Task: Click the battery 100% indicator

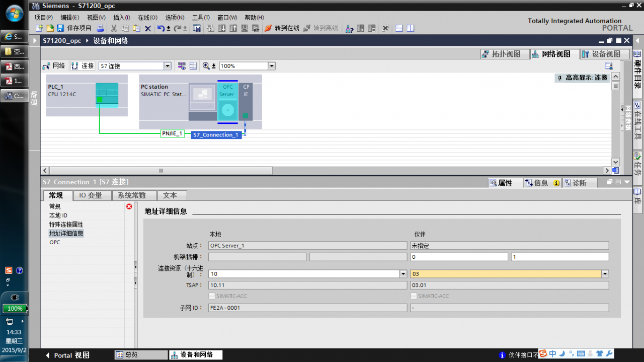Action: [x=15, y=308]
